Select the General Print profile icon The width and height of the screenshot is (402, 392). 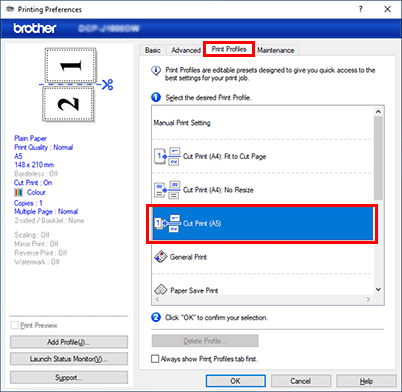click(x=160, y=257)
